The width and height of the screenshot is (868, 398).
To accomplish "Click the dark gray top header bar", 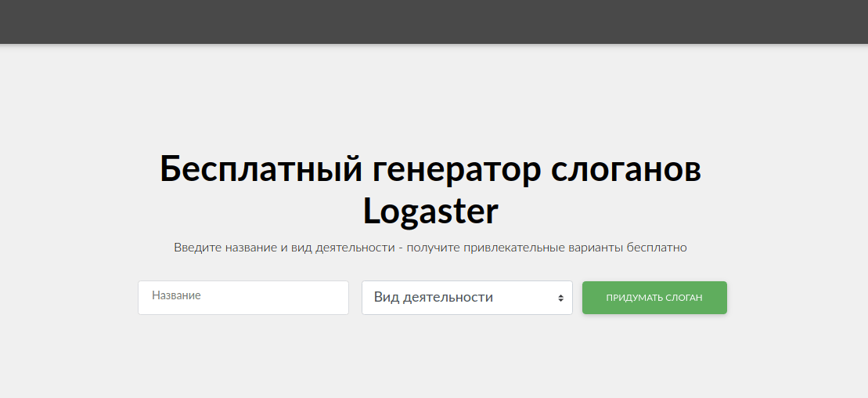I will (434, 21).
